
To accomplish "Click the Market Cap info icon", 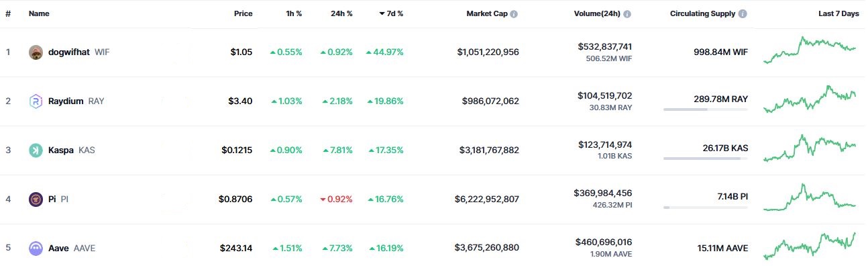I will click(x=514, y=14).
